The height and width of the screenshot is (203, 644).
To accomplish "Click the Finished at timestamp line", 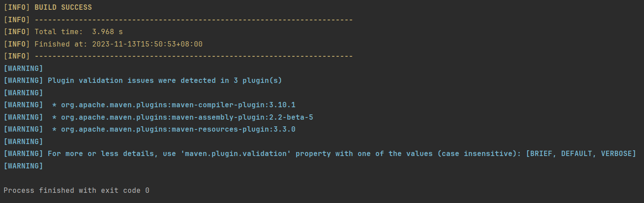I will click(x=103, y=44).
